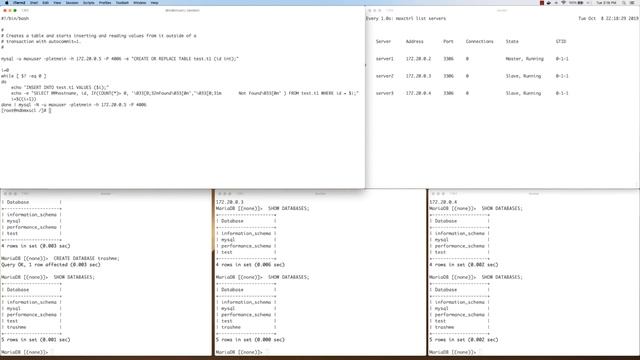Click the MariaDB prompt in bottom-middle pane

pos(239,352)
